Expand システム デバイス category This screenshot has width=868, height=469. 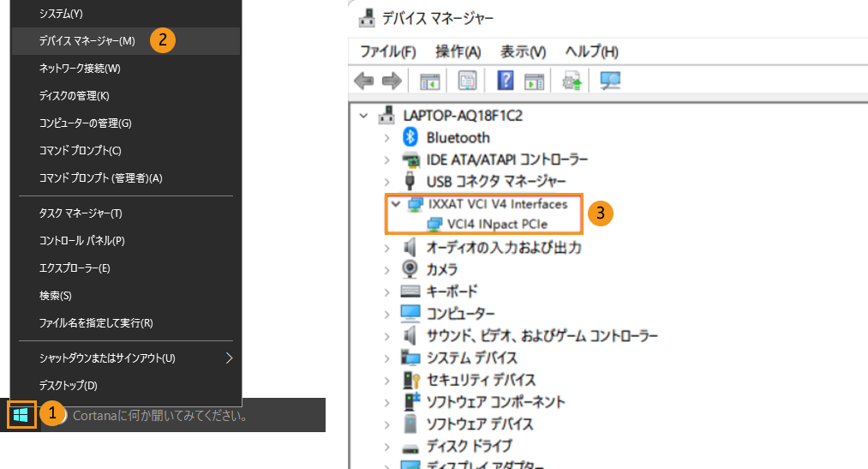[x=387, y=358]
